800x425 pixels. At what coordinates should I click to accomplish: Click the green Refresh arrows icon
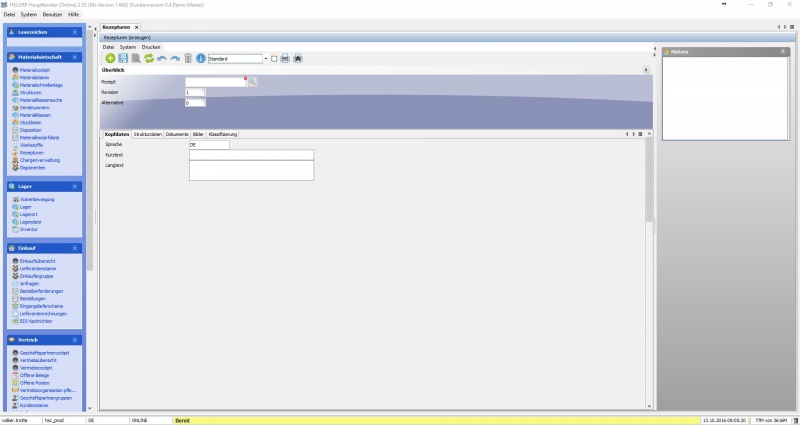coord(149,59)
